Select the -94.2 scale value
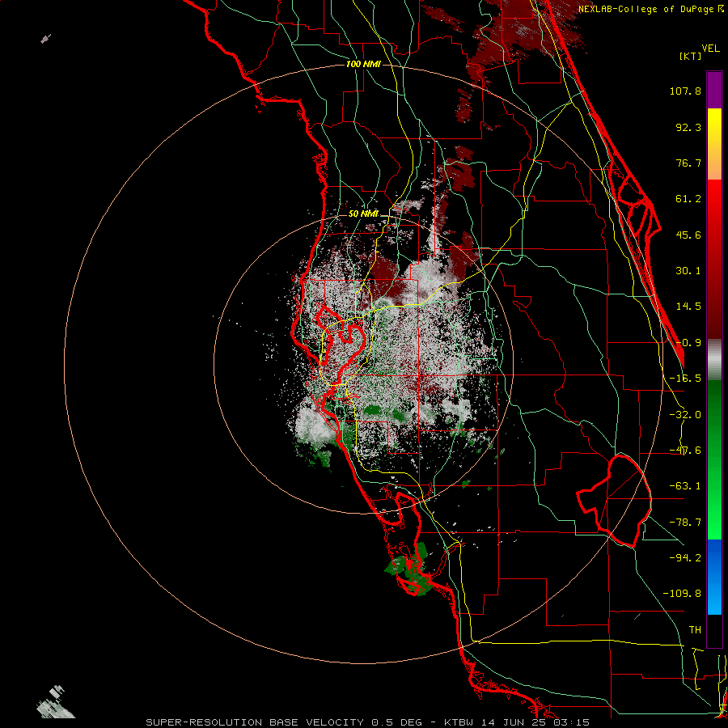Viewport: 728px width, 728px height. tap(685, 557)
